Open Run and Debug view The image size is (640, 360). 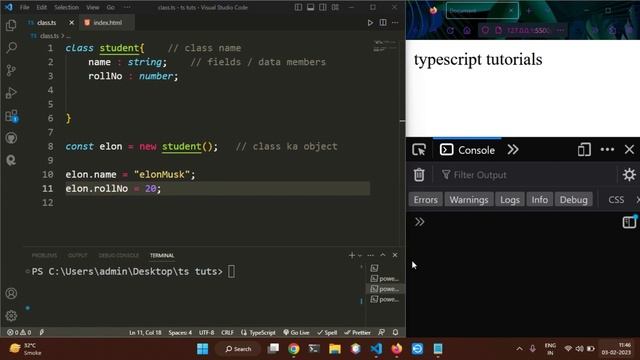pos(11,93)
